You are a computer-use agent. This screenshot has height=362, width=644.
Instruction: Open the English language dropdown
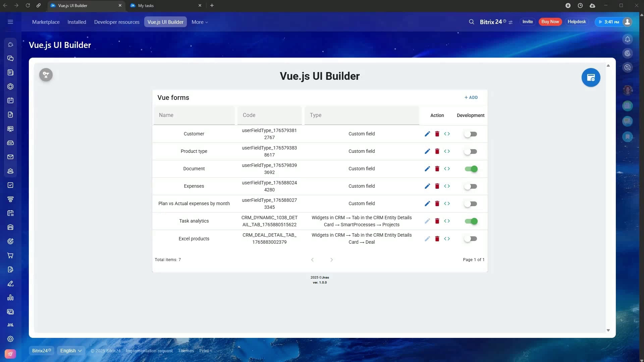pos(71,351)
